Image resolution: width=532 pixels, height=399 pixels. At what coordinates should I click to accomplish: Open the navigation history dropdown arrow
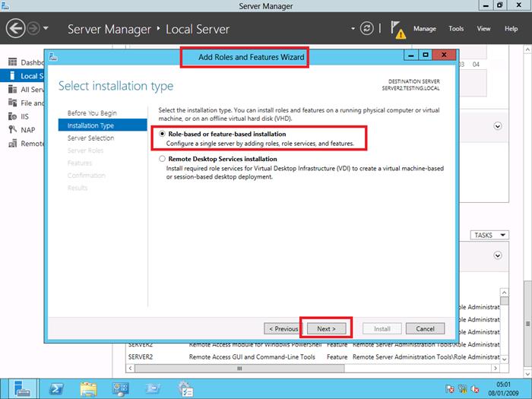(46, 29)
